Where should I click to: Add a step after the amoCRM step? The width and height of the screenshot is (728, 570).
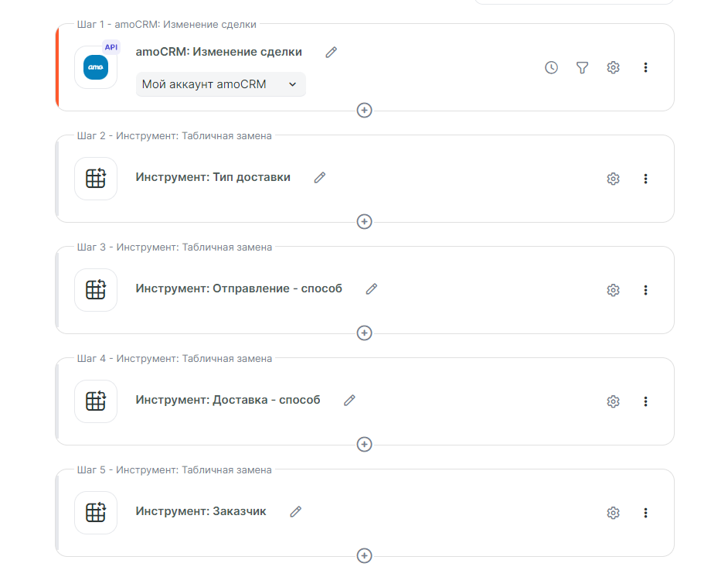[x=364, y=111]
